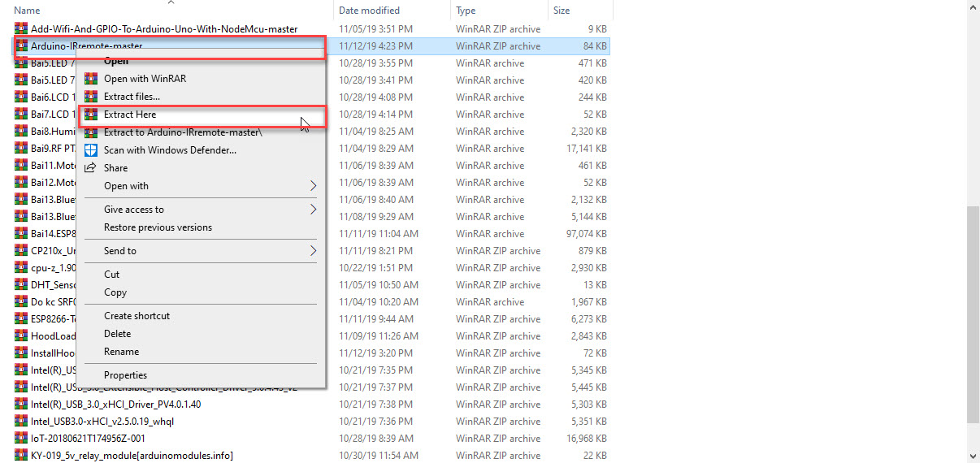This screenshot has width=980, height=463.
Task: Click the WinRAR icon beside Open with WinRAR
Action: click(x=91, y=79)
